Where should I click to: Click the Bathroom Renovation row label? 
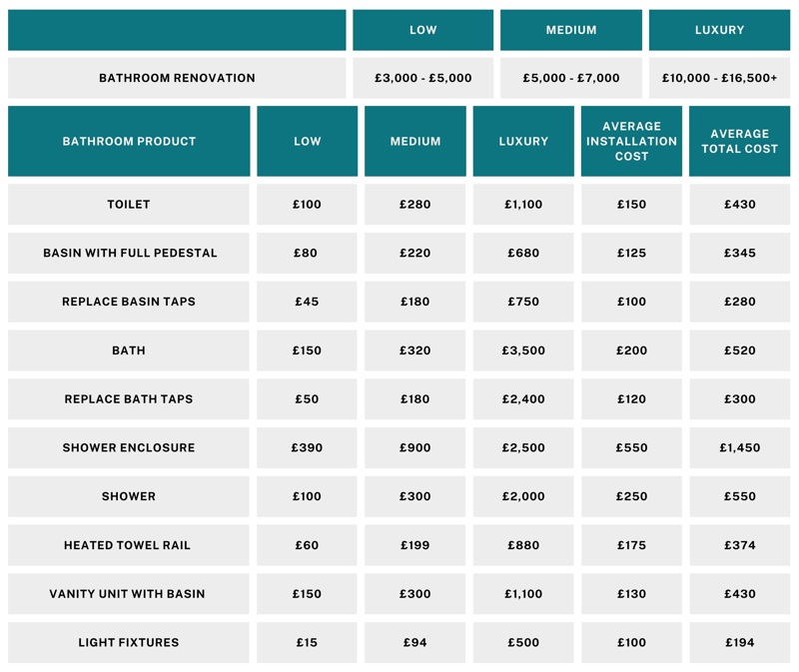pyautogui.click(x=177, y=78)
